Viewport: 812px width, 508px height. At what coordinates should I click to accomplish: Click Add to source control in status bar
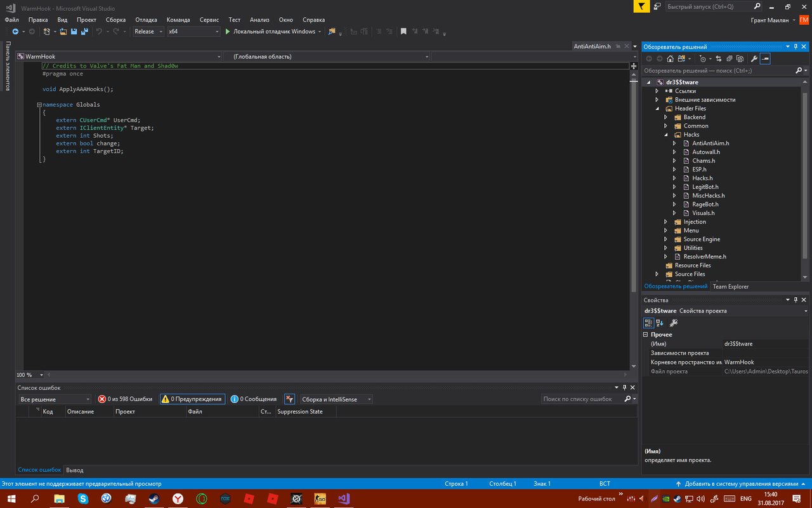739,484
